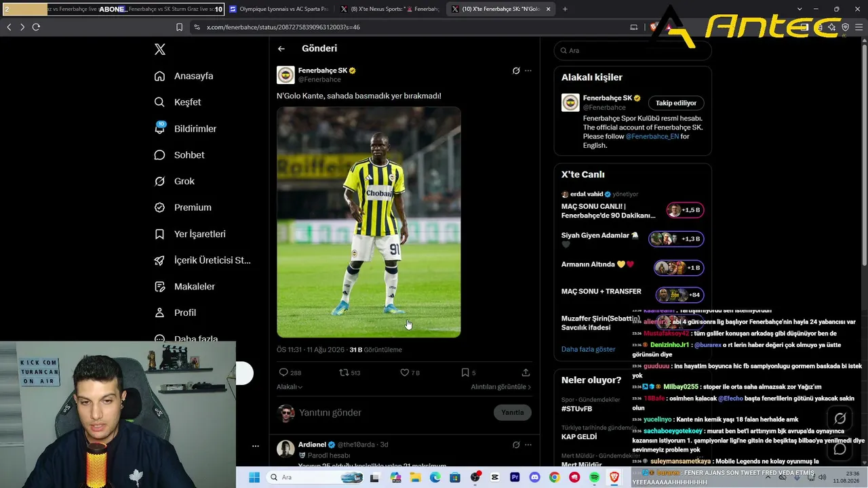
Task: Open Fenerbahçe SK avatar on post
Action: [x=285, y=75]
